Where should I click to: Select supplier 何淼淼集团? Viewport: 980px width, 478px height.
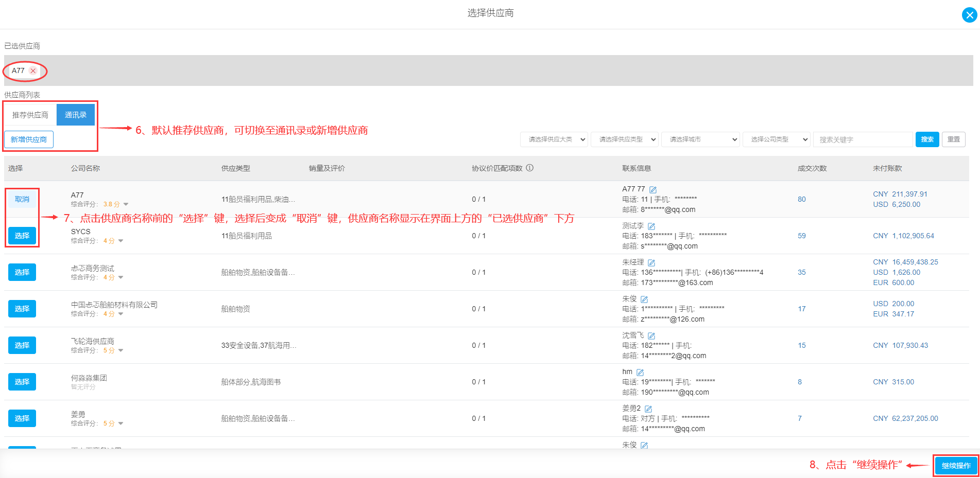click(x=22, y=382)
